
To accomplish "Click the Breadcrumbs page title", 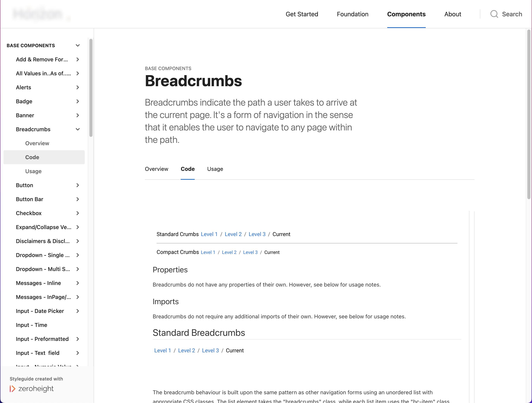I will click(193, 81).
